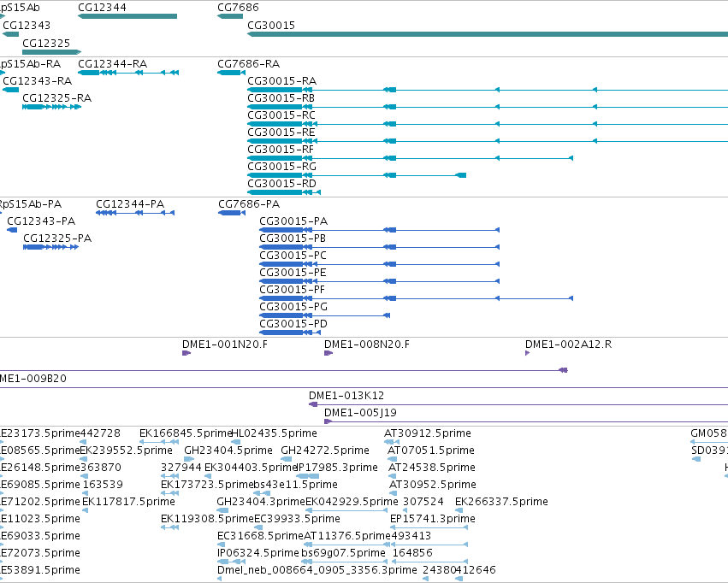Screen dimensions: 728x583
Task: Select the CG12343-PA protein label
Action: pyautogui.click(x=41, y=221)
